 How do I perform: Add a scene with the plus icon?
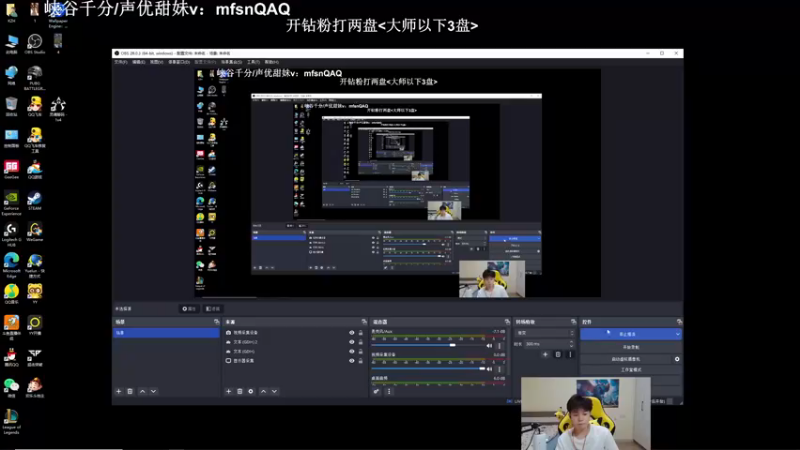[x=118, y=391]
